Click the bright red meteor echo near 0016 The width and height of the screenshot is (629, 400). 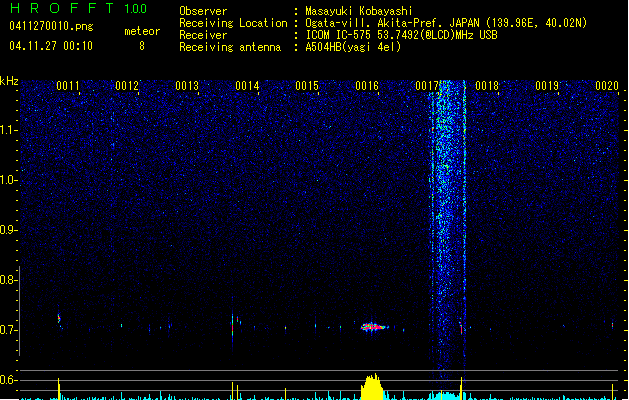tap(373, 327)
